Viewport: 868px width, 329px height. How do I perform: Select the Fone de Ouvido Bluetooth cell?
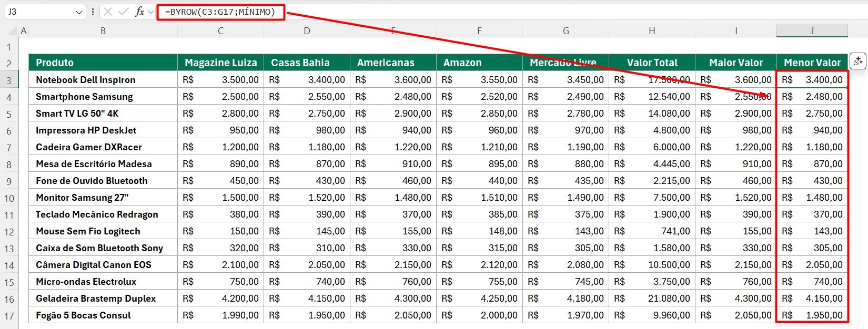(103, 180)
